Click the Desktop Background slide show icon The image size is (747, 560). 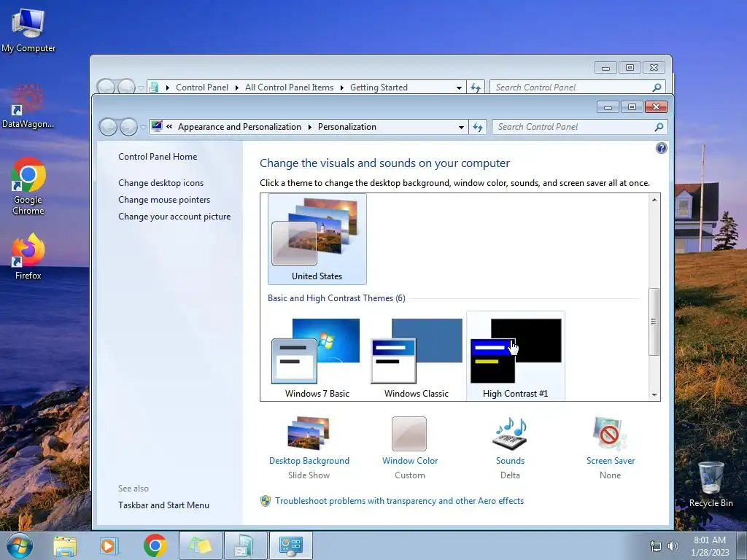point(309,433)
